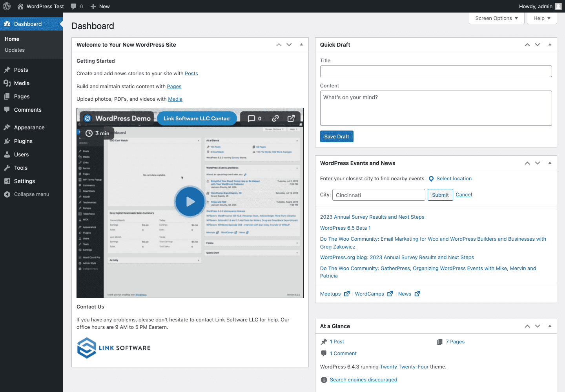Open Howdy, admin account menu
Image resolution: width=565 pixels, height=392 pixels.
coord(540,6)
